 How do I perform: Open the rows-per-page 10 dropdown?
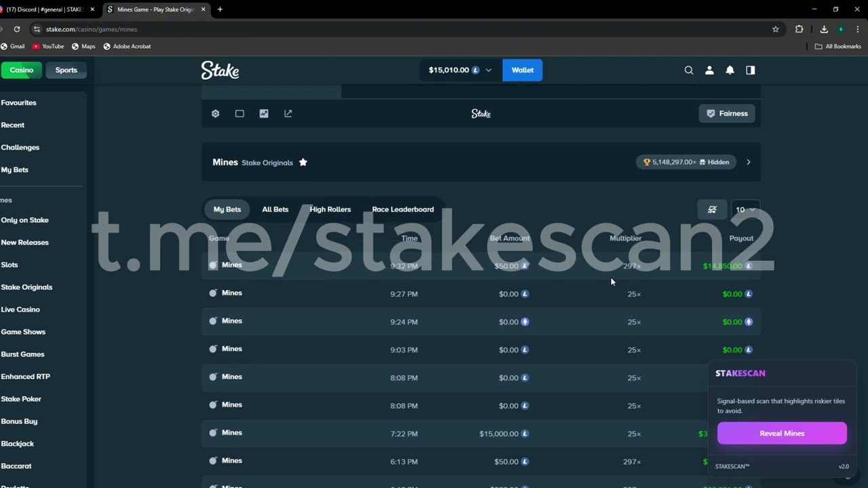tap(745, 209)
